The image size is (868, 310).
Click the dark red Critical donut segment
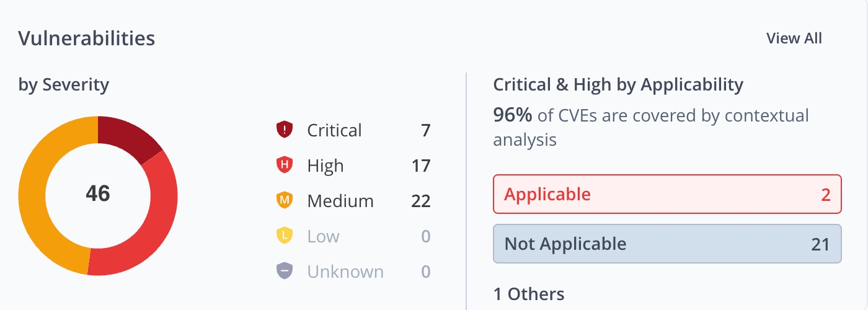pos(126,138)
